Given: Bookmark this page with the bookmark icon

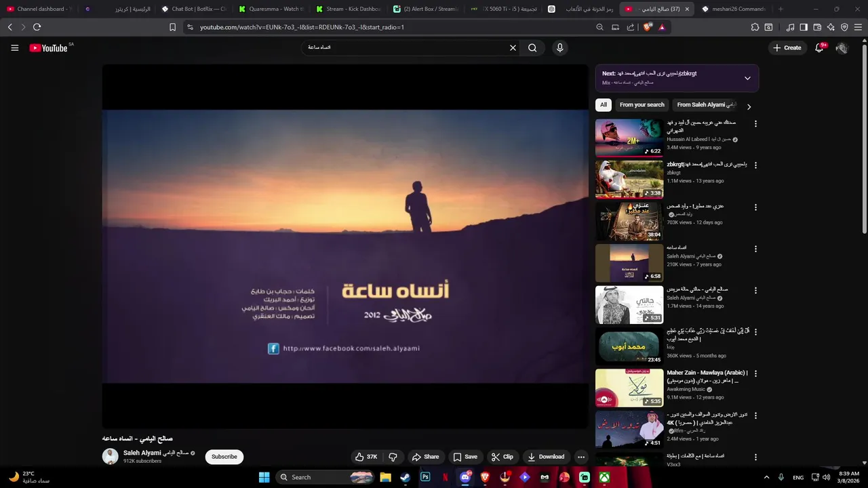Looking at the screenshot, I should click(172, 27).
